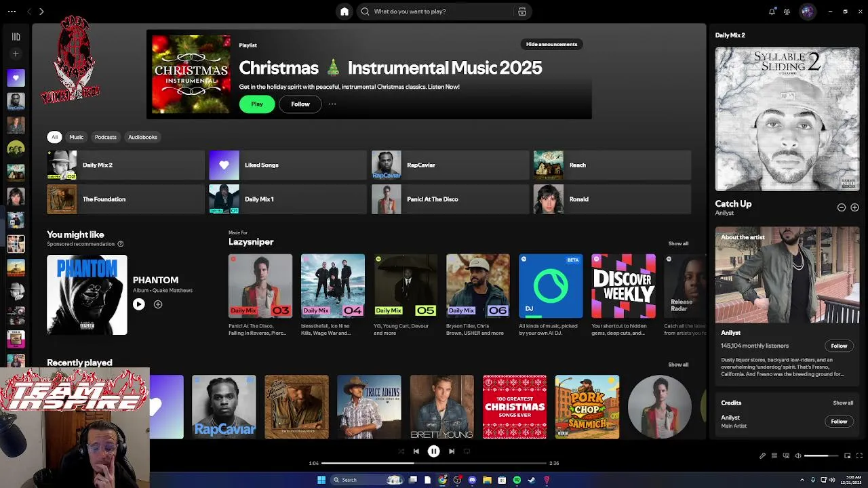This screenshot has height=488, width=868.
Task: Follow the Christmas Instrumental playlist
Action: pos(300,104)
